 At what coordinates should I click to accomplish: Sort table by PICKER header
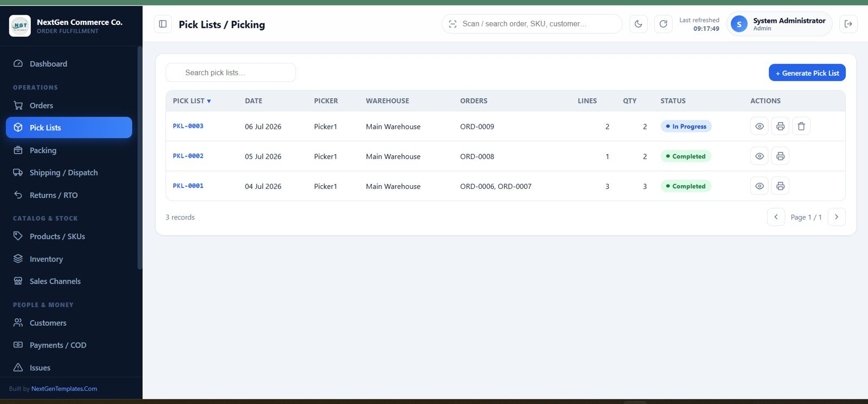click(x=325, y=101)
